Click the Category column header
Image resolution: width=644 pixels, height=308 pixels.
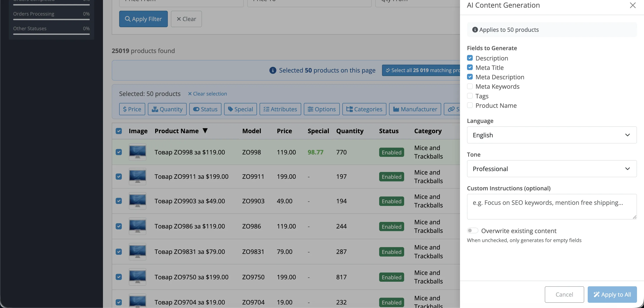(x=428, y=131)
